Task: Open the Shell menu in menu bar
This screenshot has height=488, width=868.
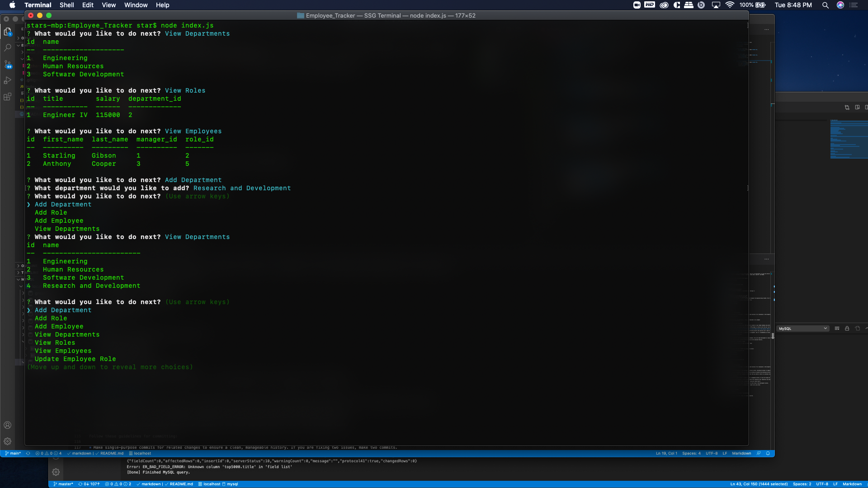Action: [x=66, y=5]
